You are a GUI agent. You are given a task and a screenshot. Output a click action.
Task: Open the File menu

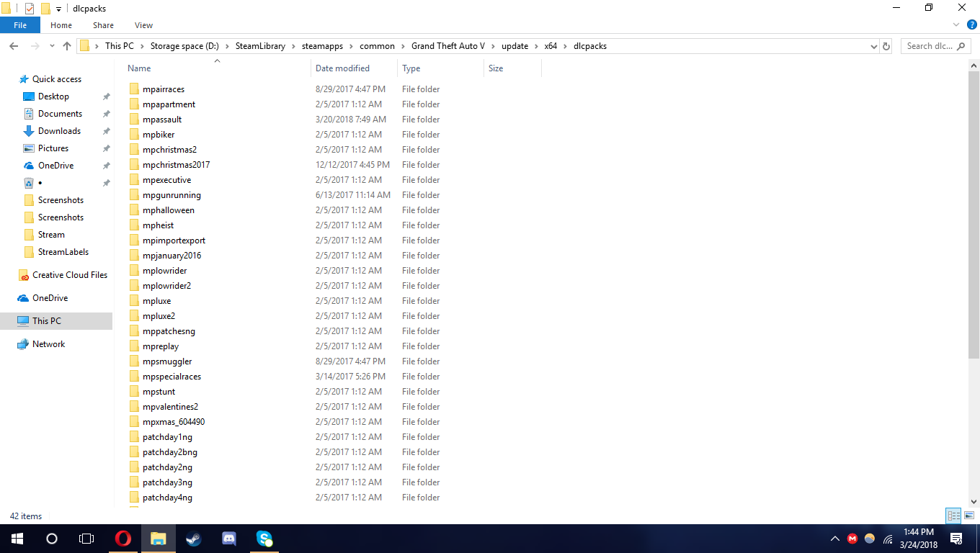pyautogui.click(x=20, y=25)
